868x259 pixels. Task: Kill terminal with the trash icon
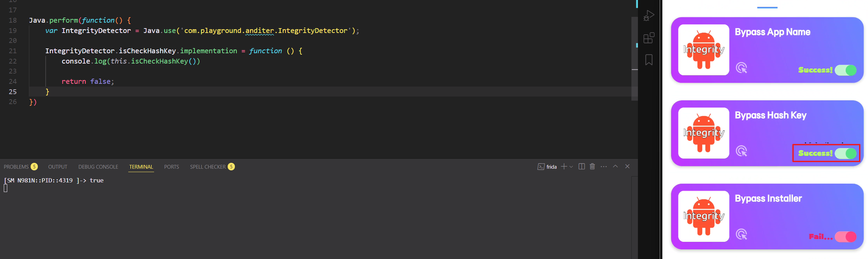[x=592, y=167]
